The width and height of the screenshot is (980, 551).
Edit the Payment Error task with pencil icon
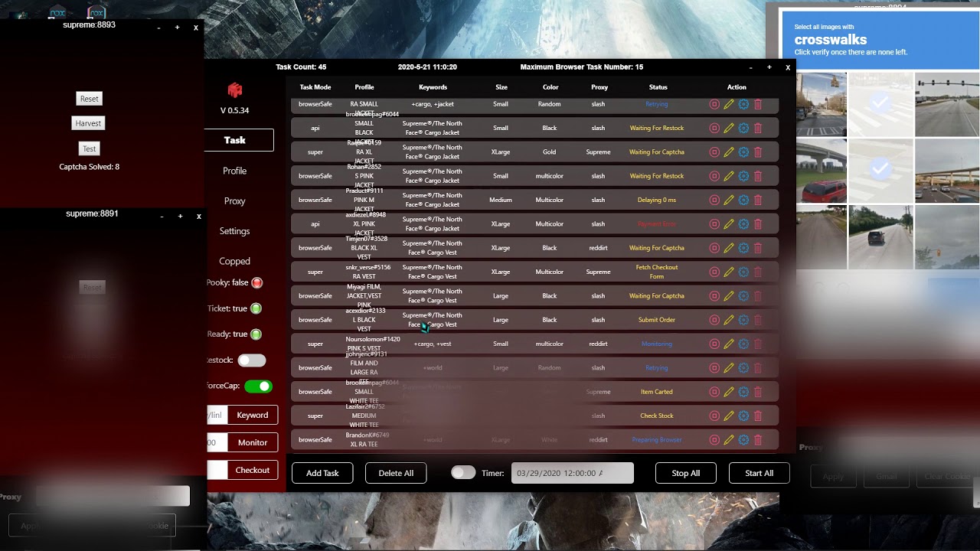(729, 224)
